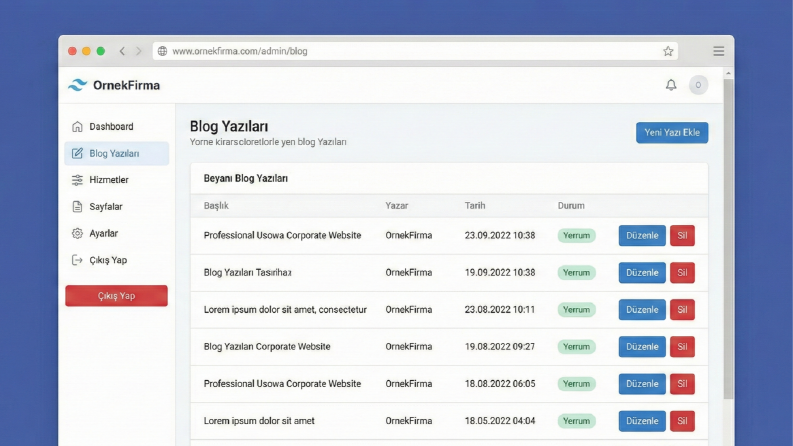Open the user avatar circle
The image size is (793, 446).
tap(698, 85)
